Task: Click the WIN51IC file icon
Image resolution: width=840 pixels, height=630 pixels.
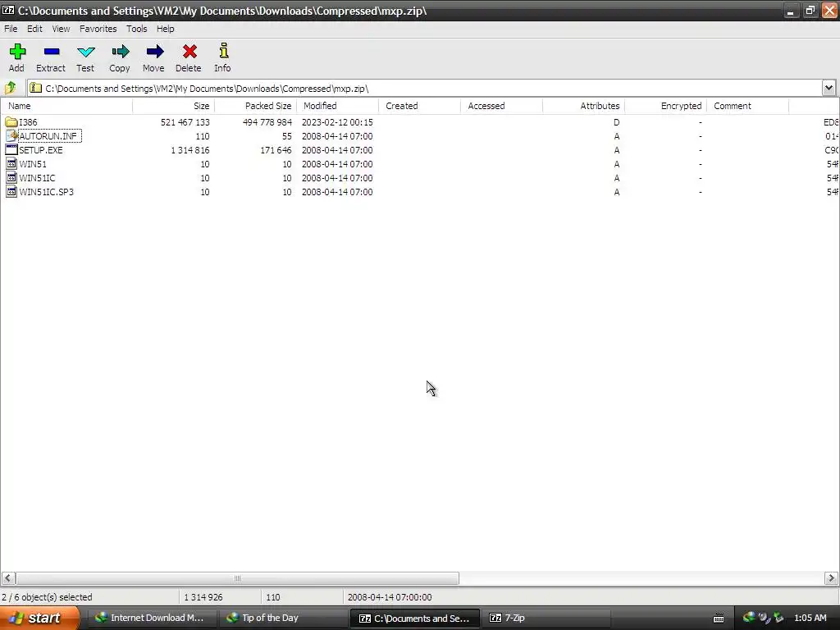Action: [x=11, y=178]
